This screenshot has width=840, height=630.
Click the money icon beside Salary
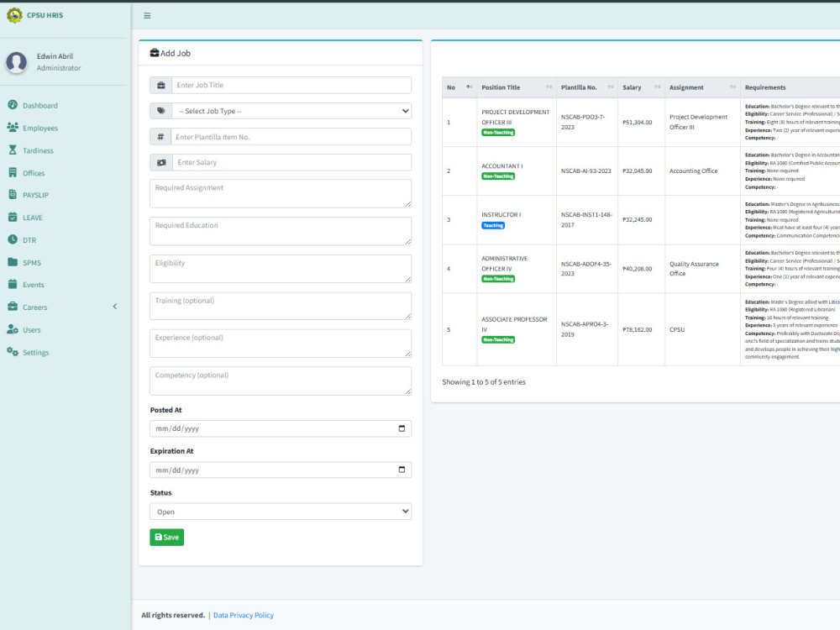coord(161,162)
